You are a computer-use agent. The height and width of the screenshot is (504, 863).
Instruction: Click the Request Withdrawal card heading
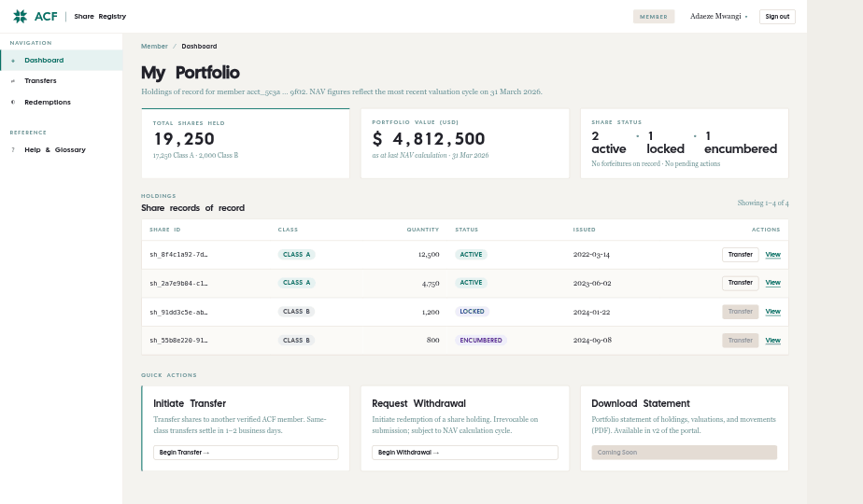418,403
